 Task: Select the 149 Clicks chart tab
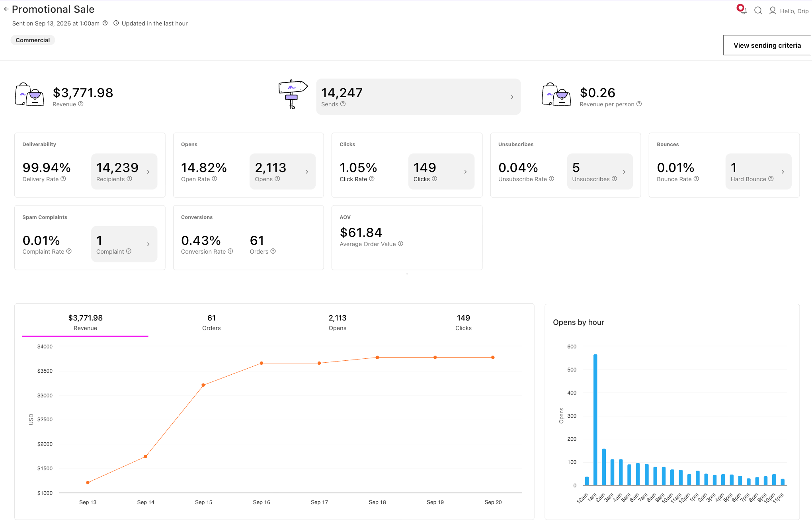click(463, 323)
